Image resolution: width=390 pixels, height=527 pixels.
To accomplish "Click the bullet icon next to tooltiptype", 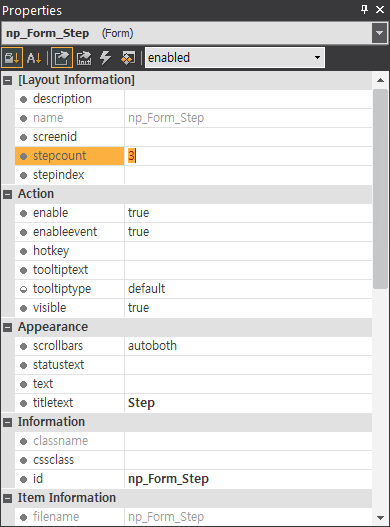I will tap(23, 289).
